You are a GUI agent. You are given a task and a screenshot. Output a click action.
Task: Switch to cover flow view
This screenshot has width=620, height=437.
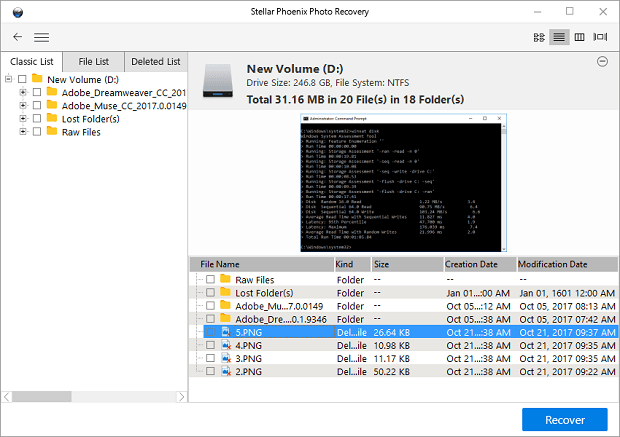pos(600,37)
